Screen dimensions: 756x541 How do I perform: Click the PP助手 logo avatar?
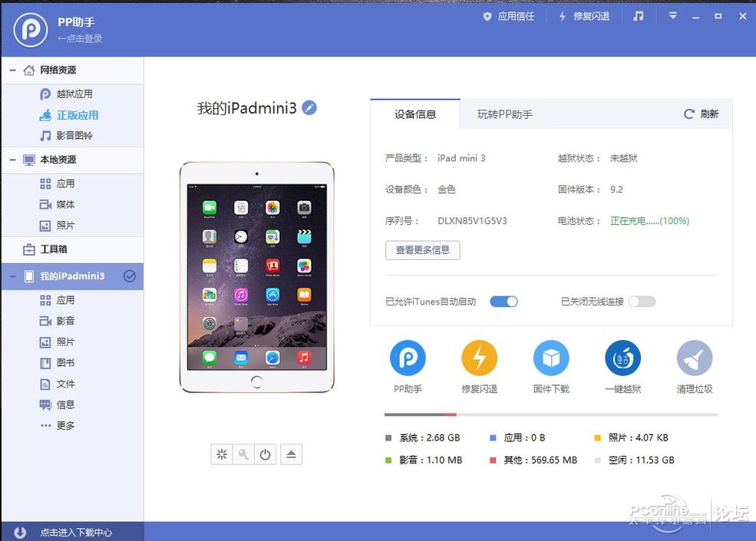tap(31, 29)
